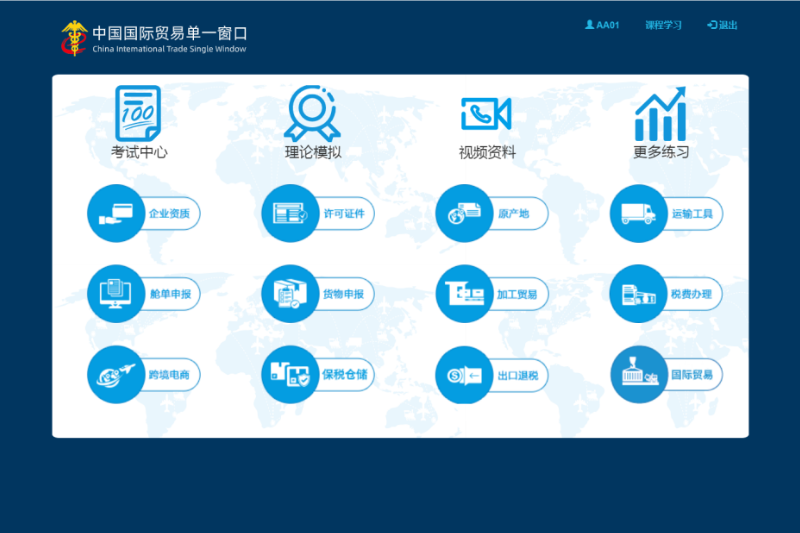Click the 货物申报 clipboard box icon
The image size is (800, 533).
pos(290,294)
